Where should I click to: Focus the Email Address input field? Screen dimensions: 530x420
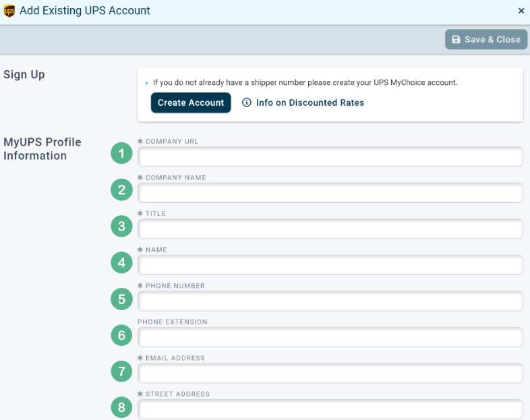330,373
